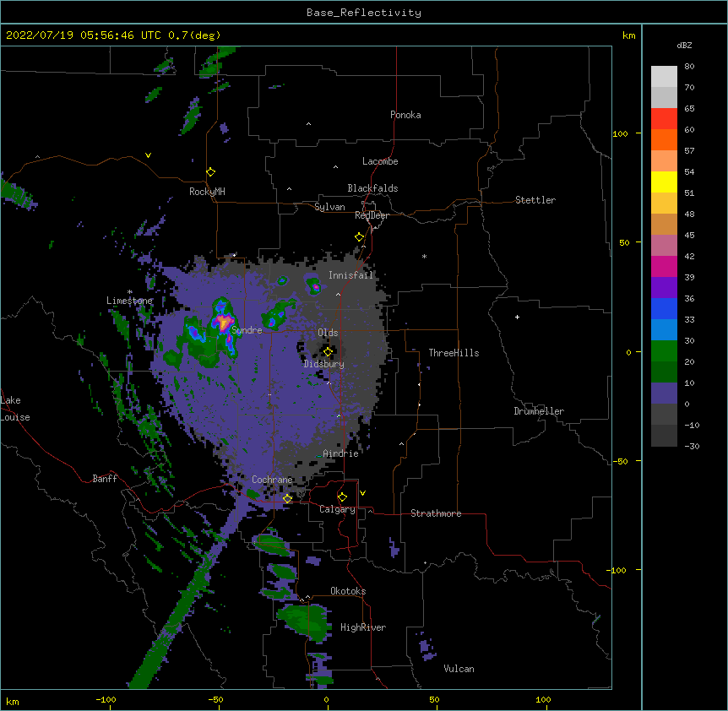Screen dimensions: 728x711
Task: Click the Airdrie label
Action: (x=341, y=453)
